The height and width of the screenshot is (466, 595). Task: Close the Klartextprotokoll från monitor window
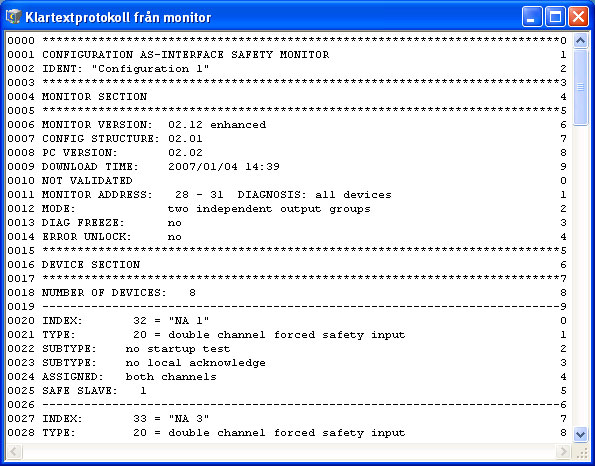point(578,17)
